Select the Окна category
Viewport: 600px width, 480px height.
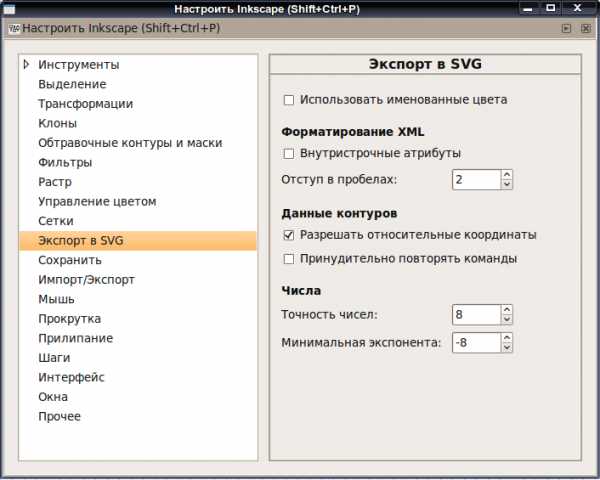pos(53,397)
